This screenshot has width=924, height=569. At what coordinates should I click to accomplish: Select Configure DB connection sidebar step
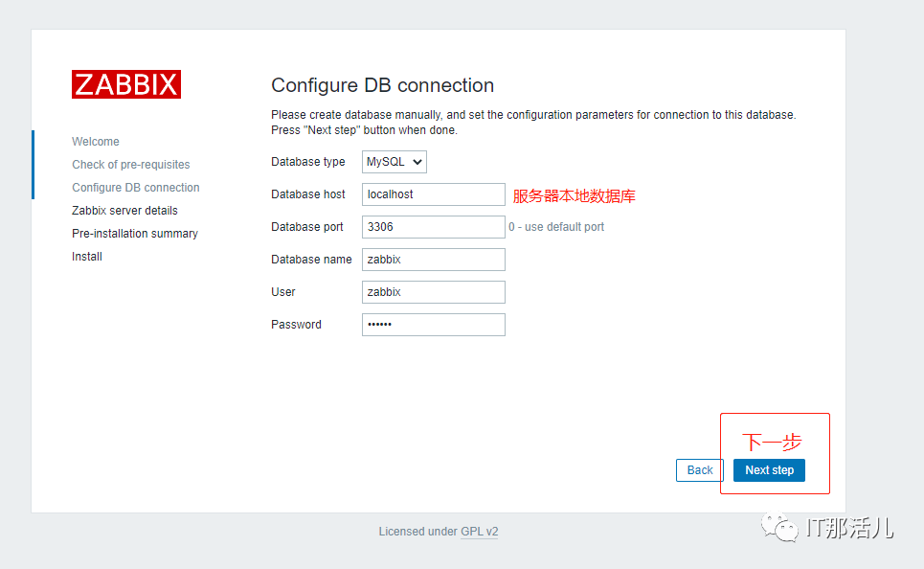coord(136,188)
